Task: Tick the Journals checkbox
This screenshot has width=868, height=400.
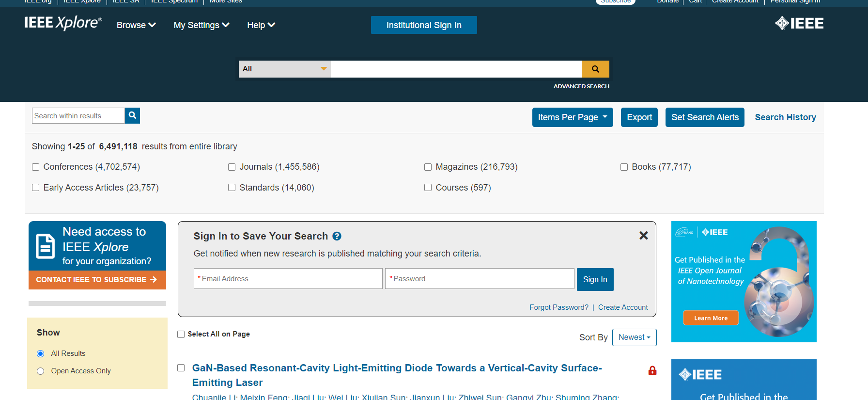Action: (232, 167)
